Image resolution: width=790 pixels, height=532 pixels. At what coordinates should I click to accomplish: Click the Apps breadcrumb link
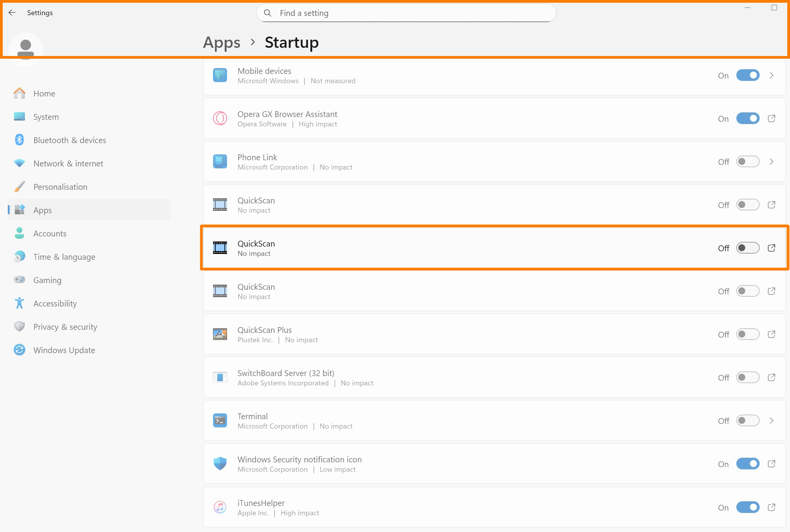click(x=222, y=42)
